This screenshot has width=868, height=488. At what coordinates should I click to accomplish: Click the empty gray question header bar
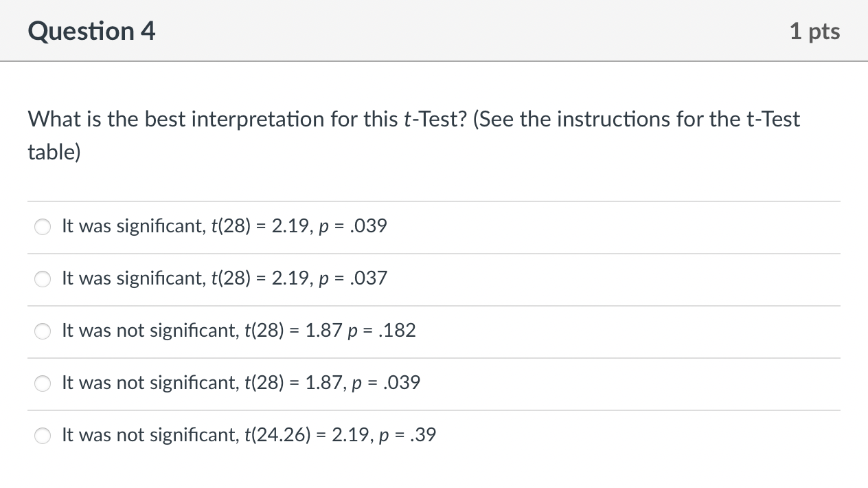467,31
